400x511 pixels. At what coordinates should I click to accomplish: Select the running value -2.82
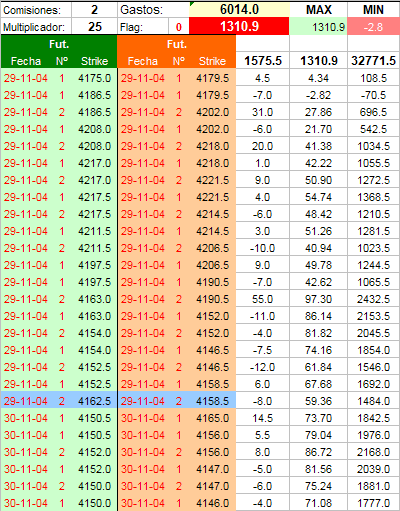click(318, 95)
